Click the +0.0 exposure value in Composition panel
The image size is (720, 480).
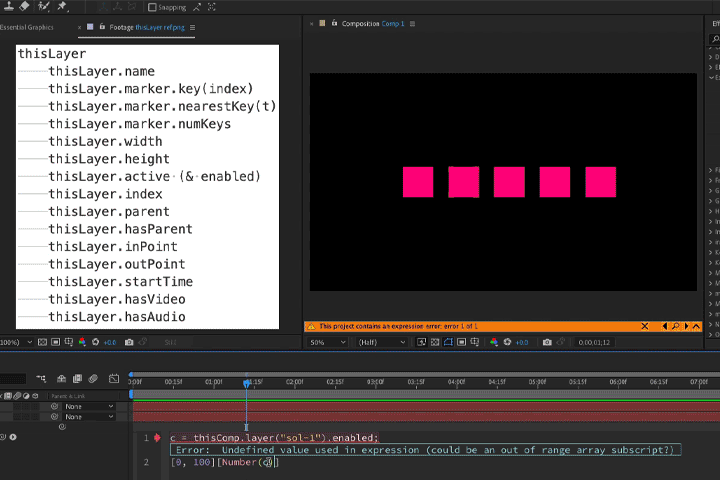[522, 343]
